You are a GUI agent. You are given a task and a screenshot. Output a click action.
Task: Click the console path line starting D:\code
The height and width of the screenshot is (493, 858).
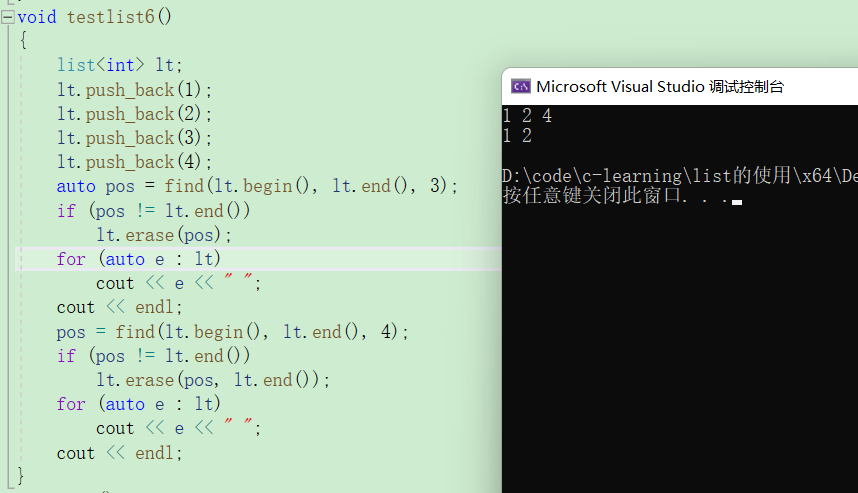[680, 176]
